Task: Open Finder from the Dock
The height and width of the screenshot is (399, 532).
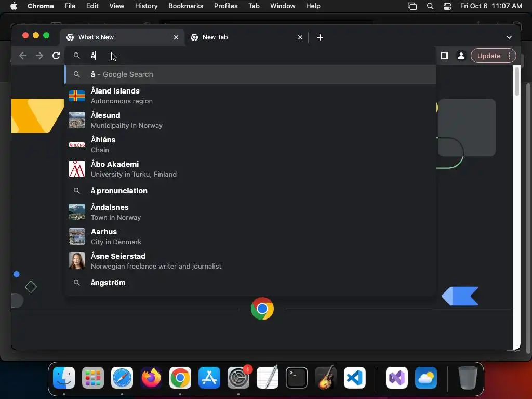Action: coord(64,378)
